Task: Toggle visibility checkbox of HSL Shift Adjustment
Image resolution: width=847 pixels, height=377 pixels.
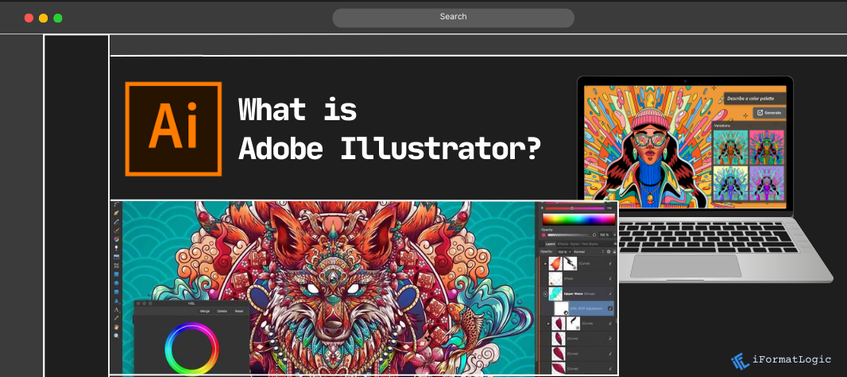Action: click(x=610, y=308)
